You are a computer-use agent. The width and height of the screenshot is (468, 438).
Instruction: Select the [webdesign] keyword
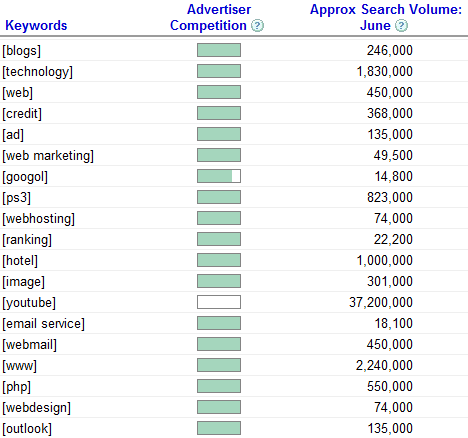click(37, 408)
